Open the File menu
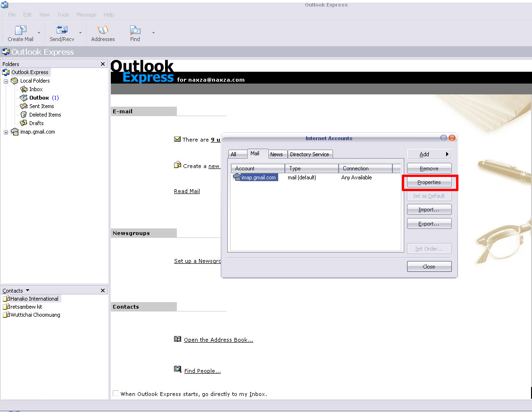532x412 pixels. 12,15
